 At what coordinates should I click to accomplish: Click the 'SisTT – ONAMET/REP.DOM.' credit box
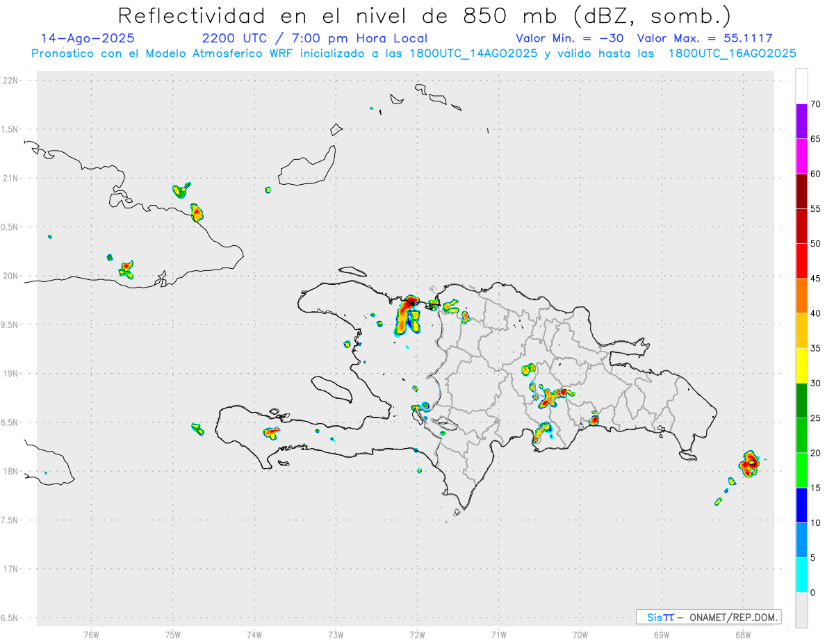point(709,617)
